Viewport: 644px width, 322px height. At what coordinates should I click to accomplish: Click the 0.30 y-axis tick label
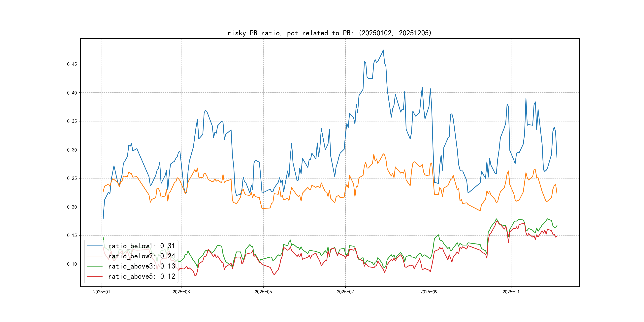click(72, 150)
